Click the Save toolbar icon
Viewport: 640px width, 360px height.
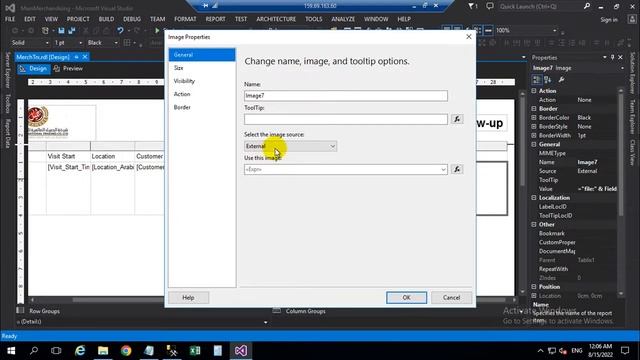point(61,31)
